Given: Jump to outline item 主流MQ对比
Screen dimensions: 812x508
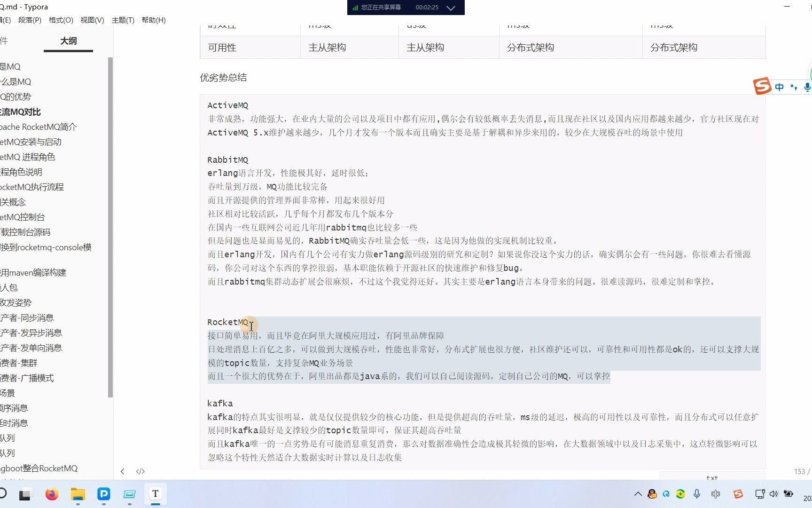Looking at the screenshot, I should click(x=20, y=111).
